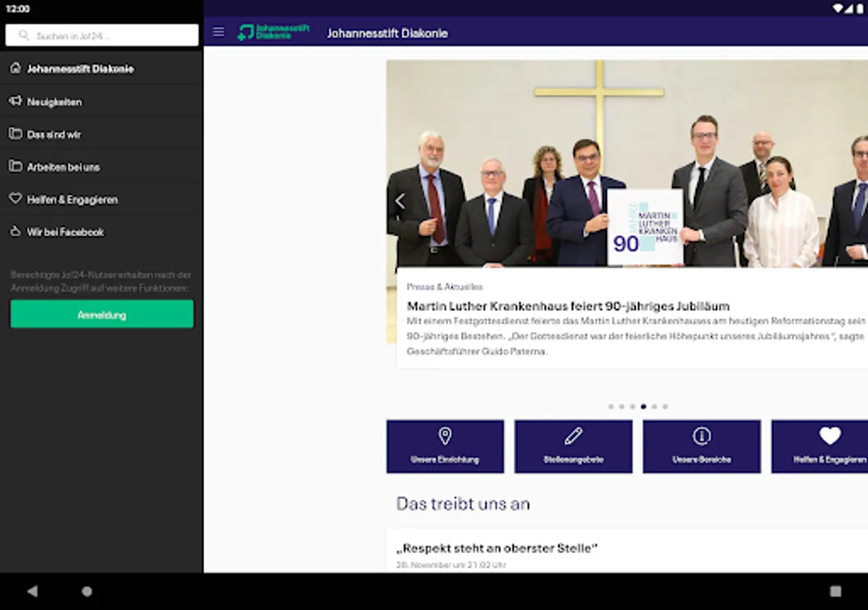The height and width of the screenshot is (610, 868).
Task: Click the home icon in sidebar
Action: pyautogui.click(x=16, y=68)
